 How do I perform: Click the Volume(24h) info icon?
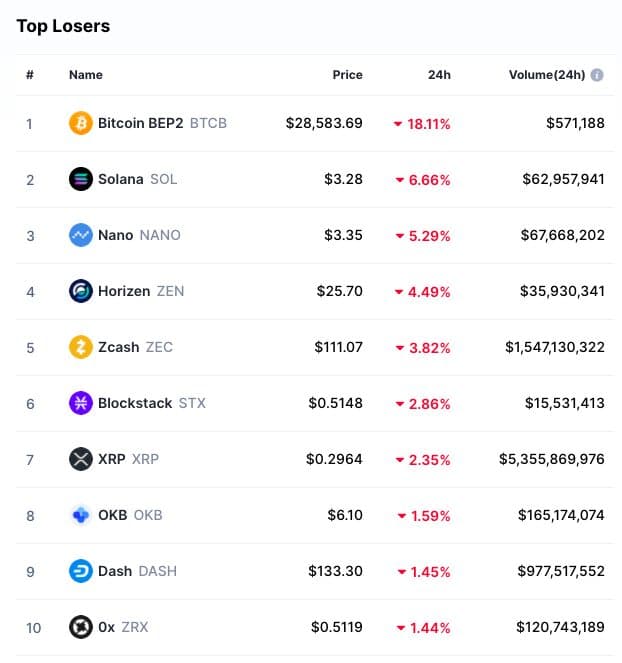[x=597, y=75]
